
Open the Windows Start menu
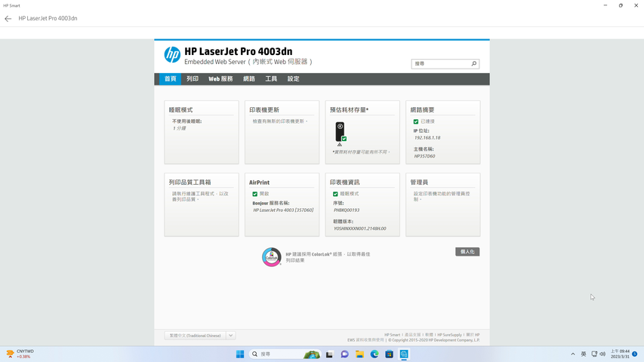click(x=240, y=354)
